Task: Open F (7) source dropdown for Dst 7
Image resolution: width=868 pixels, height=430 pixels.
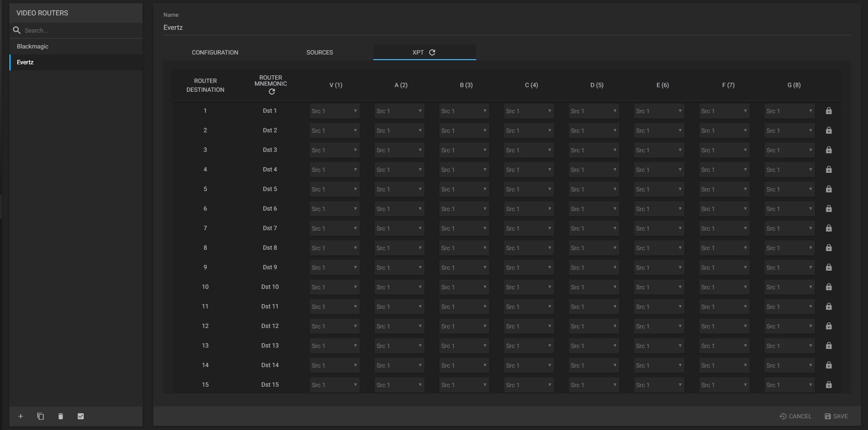Action: point(724,228)
